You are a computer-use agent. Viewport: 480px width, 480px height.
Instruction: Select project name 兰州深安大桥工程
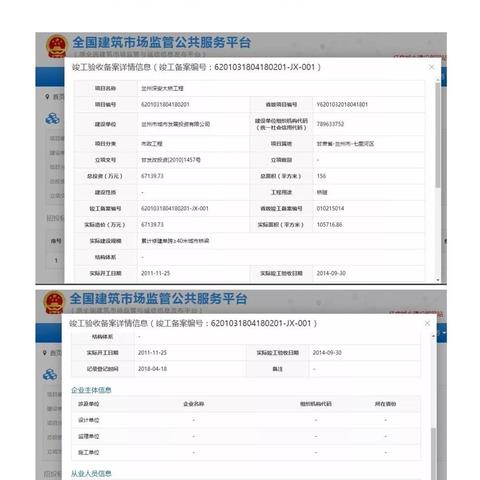click(x=162, y=88)
